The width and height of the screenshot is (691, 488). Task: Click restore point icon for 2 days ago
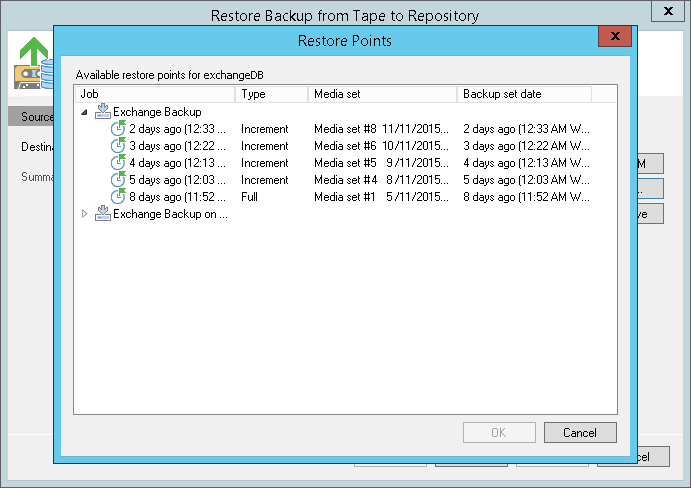tap(118, 129)
